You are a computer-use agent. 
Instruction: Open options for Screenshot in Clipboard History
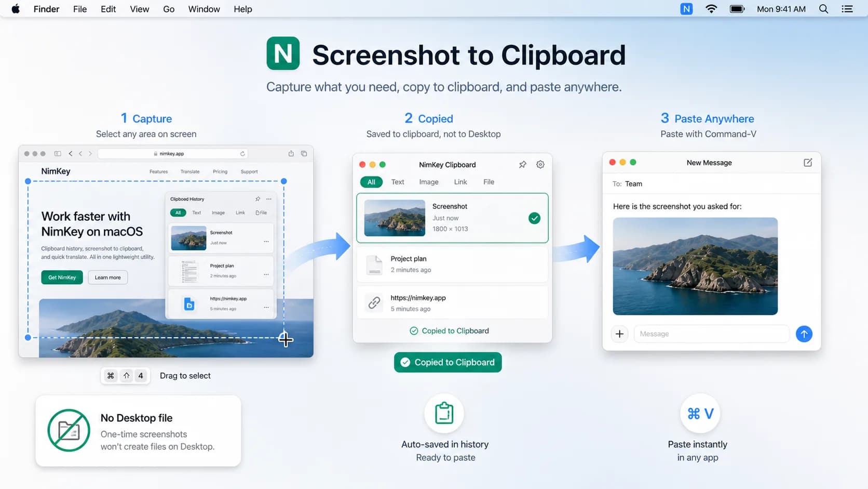(x=266, y=241)
